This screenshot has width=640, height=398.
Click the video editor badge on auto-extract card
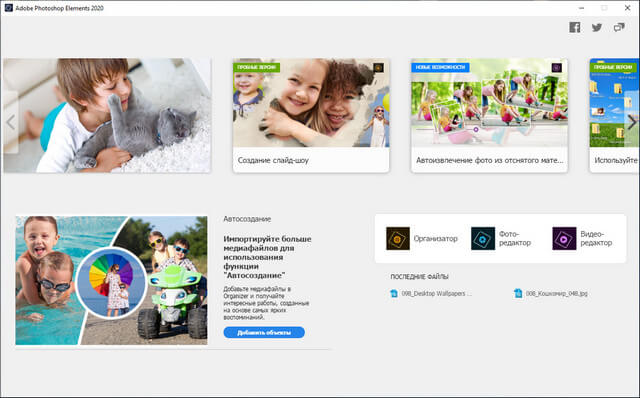pyautogui.click(x=557, y=67)
